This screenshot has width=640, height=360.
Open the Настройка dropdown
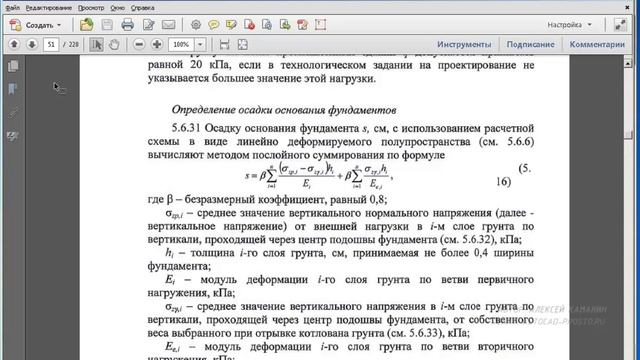coord(569,25)
